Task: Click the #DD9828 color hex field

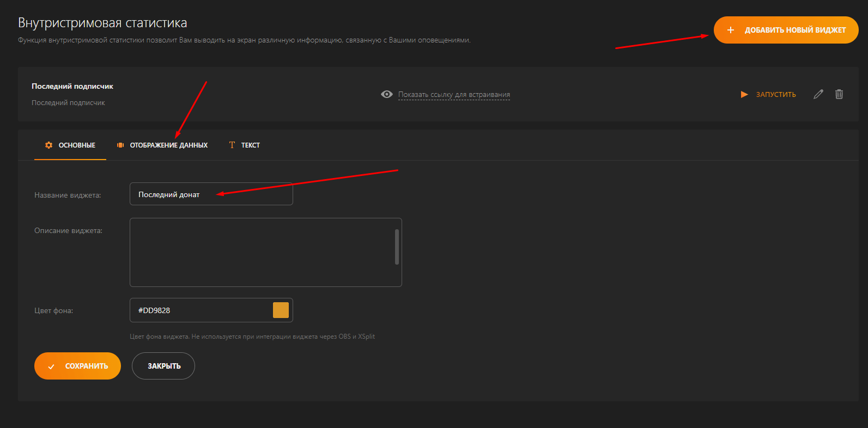Action: coord(211,310)
